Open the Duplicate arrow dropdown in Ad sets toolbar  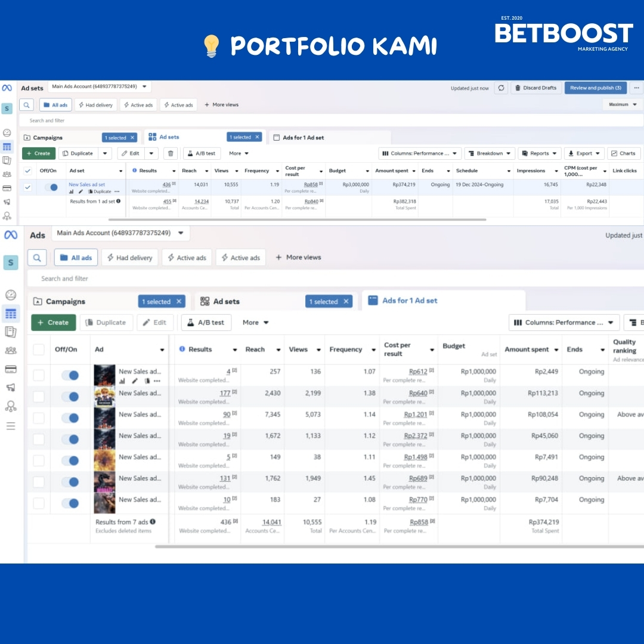tap(105, 153)
